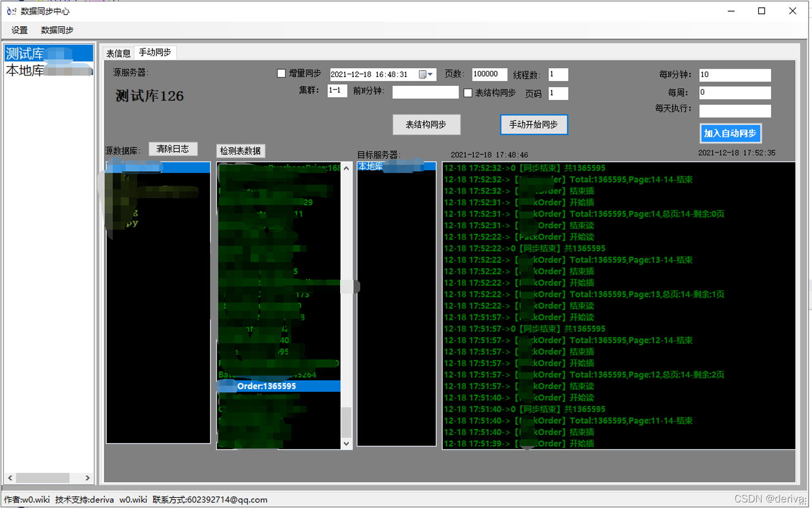
Task: Click log line Page:14,总页:14-剩余:0页
Action: pyautogui.click(x=584, y=214)
